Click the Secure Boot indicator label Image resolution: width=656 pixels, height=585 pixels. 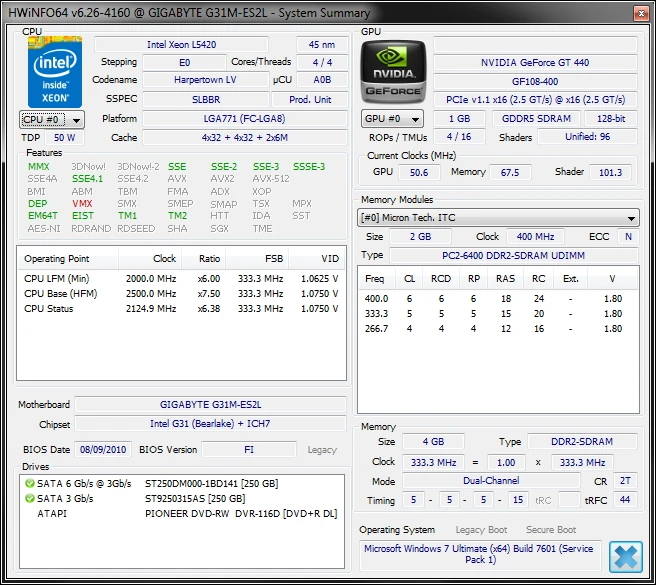coord(551,530)
